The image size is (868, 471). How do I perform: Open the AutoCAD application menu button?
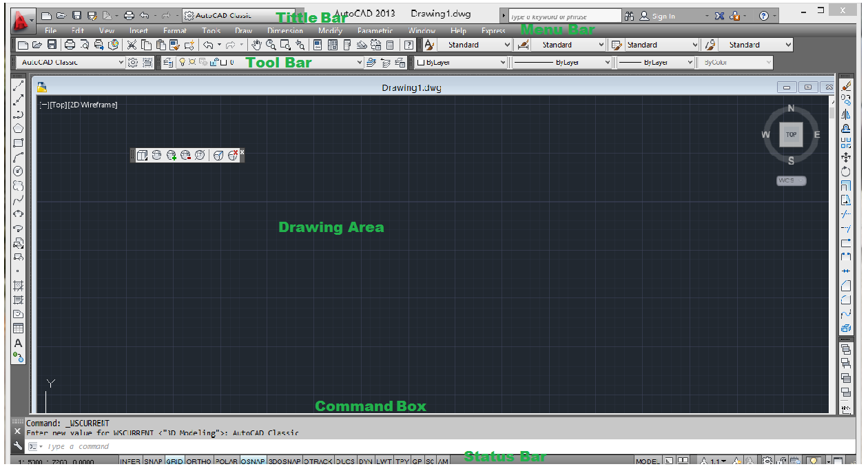[x=23, y=21]
